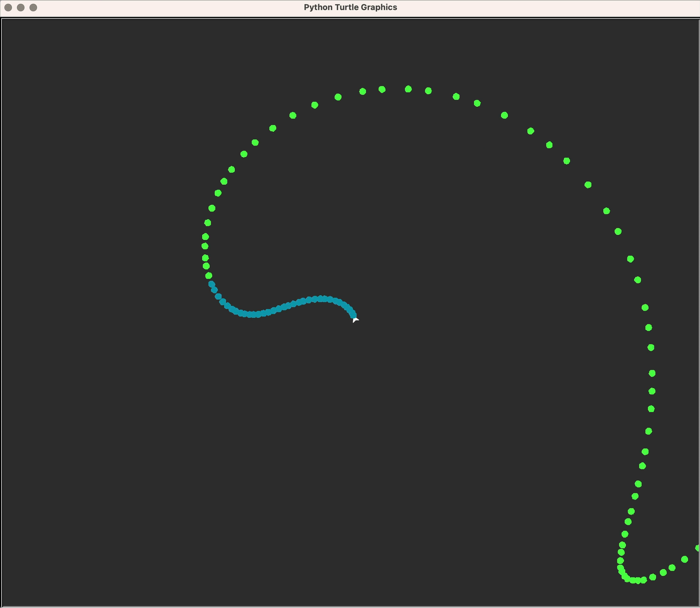Select the teal dot nearest the turtle cursor
The width and height of the screenshot is (700, 608).
(353, 314)
